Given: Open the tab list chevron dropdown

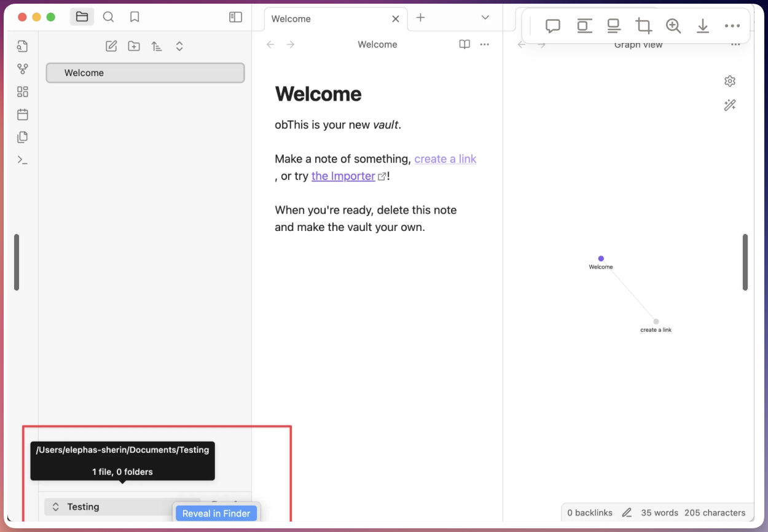Looking at the screenshot, I should [485, 18].
